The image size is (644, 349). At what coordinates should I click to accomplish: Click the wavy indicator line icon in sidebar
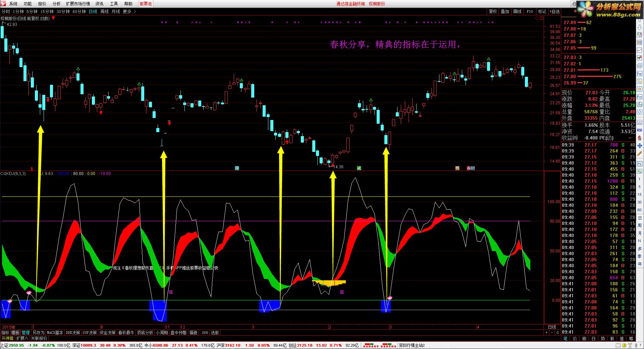pyautogui.click(x=640, y=122)
